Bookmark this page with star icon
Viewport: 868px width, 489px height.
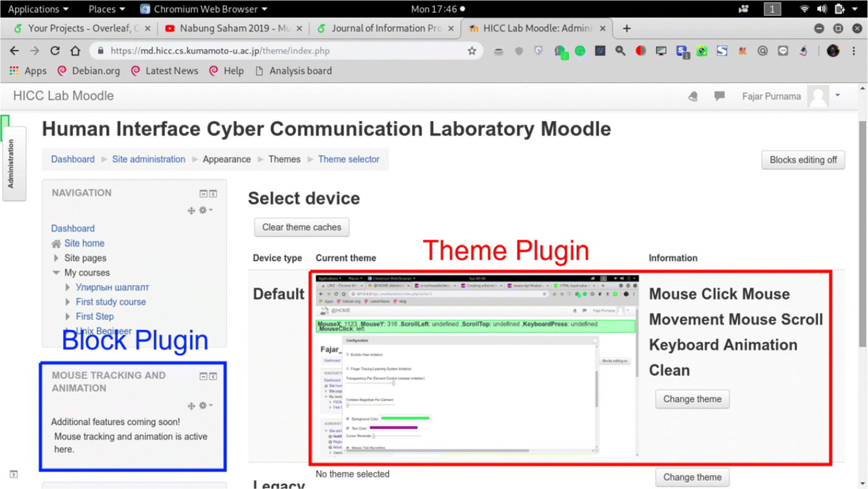[x=472, y=51]
